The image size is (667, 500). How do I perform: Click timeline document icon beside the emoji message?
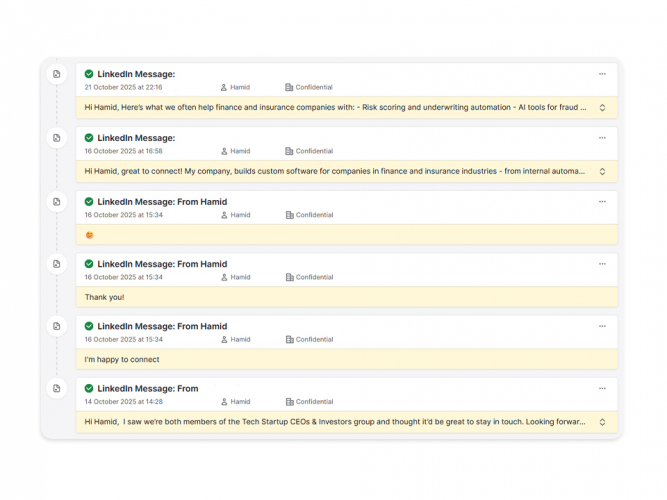click(x=57, y=202)
